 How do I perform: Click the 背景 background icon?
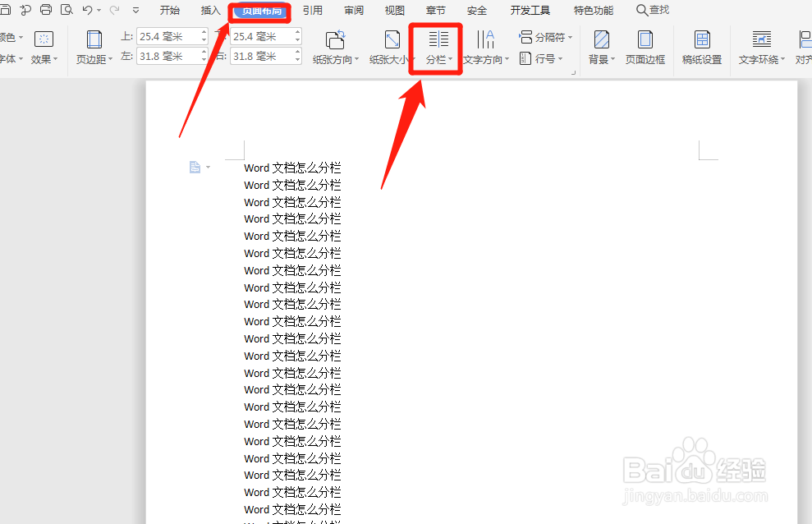coord(602,39)
